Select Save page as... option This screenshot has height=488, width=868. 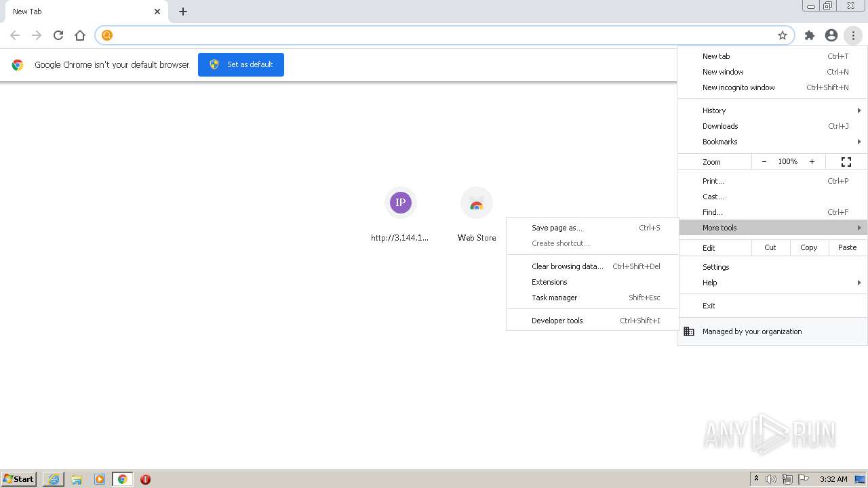tap(592, 228)
